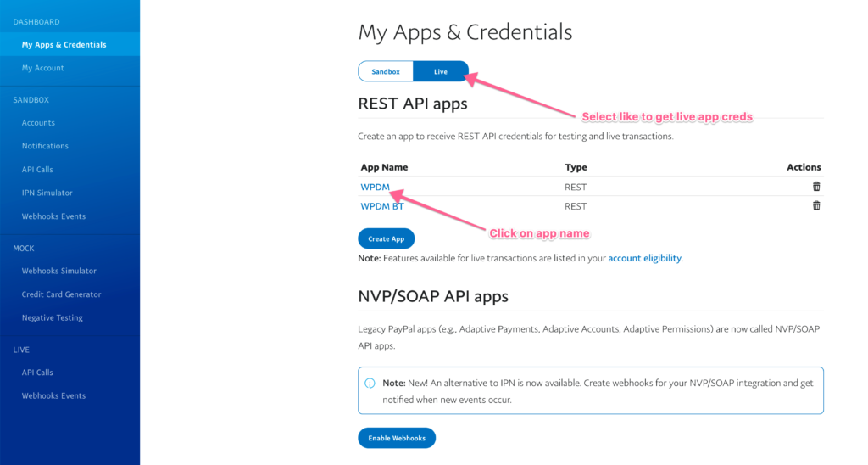Open Webhooks Events under Live section
868x465 pixels.
(x=53, y=395)
